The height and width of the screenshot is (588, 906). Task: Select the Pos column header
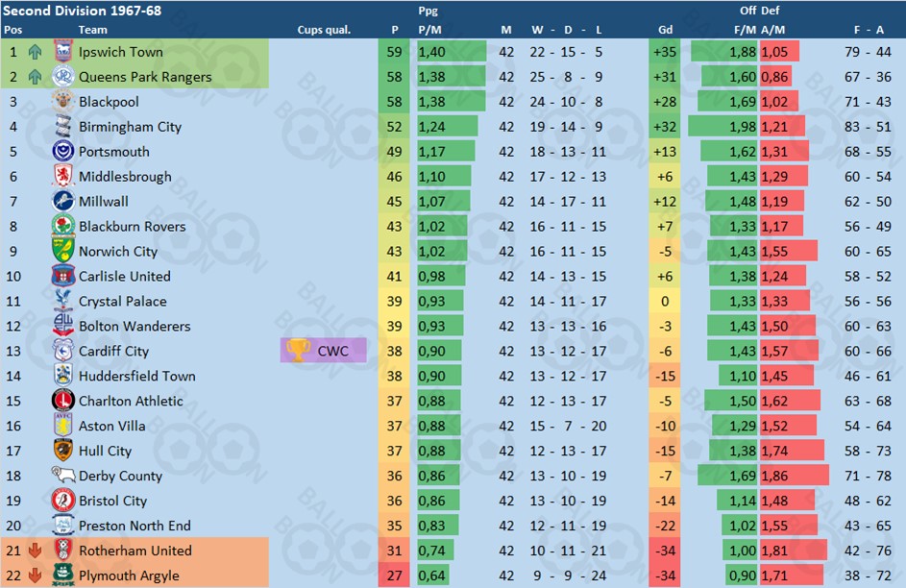pyautogui.click(x=13, y=30)
